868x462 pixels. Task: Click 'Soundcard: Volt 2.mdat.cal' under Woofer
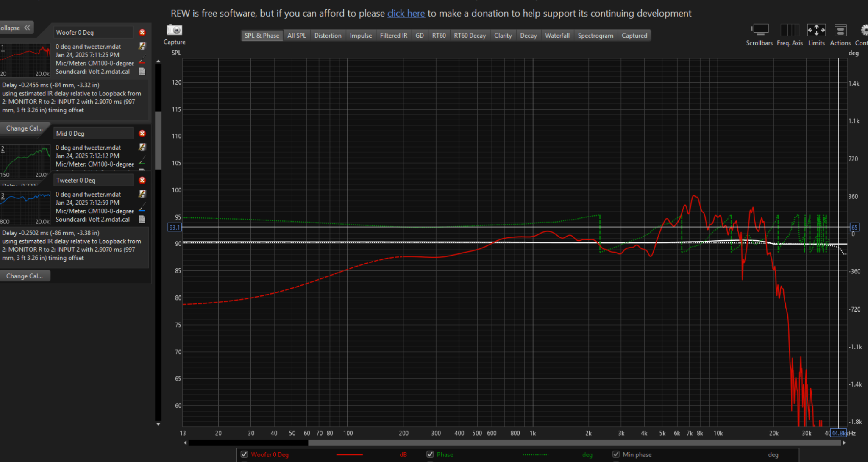[92, 71]
